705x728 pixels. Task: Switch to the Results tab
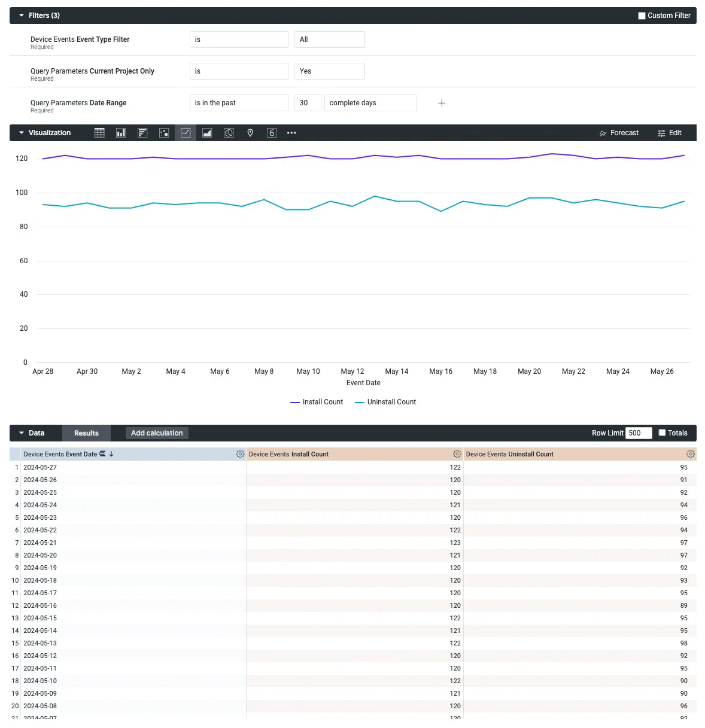[86, 432]
